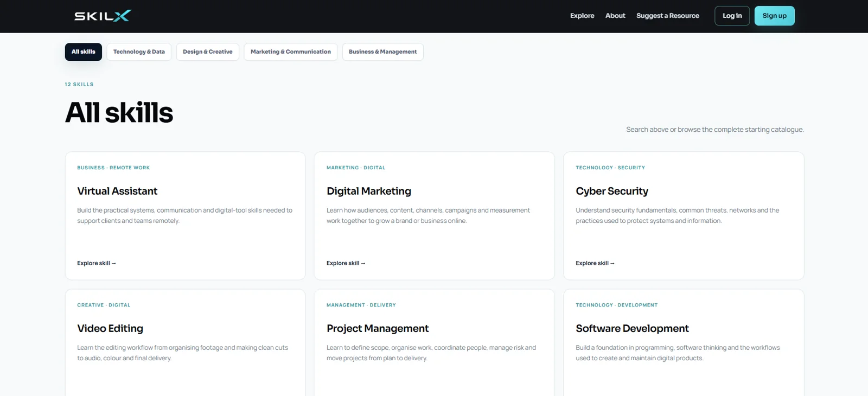The width and height of the screenshot is (868, 396).
Task: Filter by Marketing & Communication
Action: [x=291, y=52]
